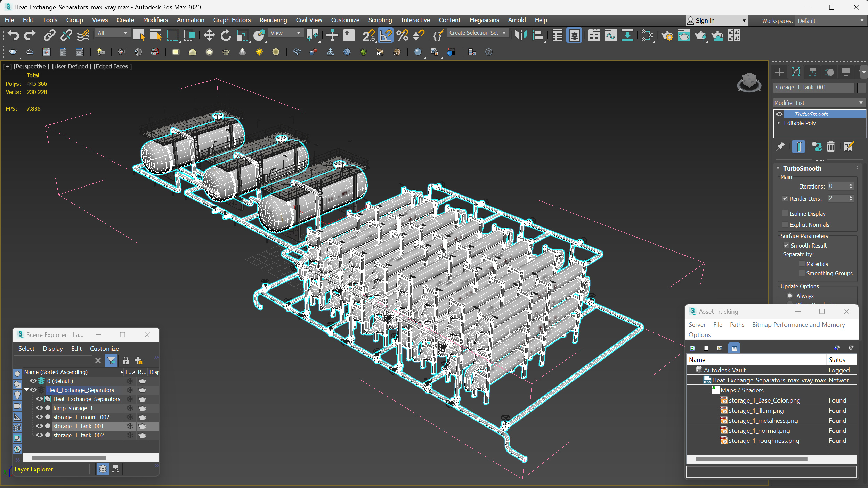Toggle TurboSmooth modifier eye icon

[779, 114]
